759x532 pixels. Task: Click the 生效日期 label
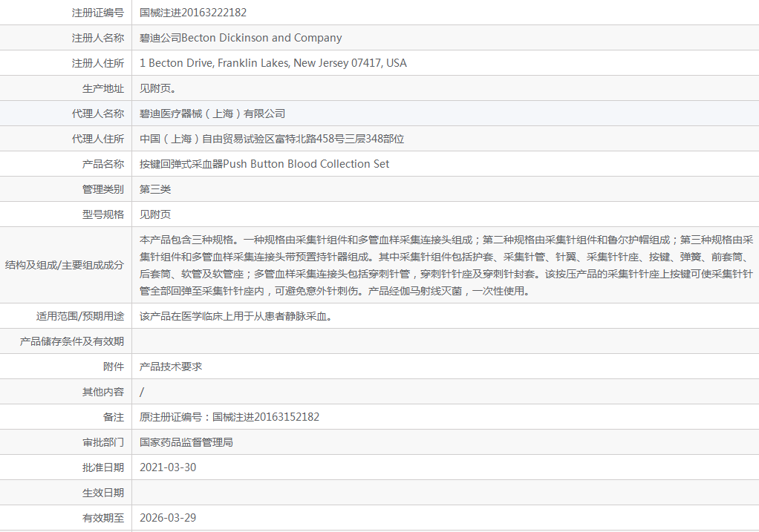click(x=103, y=493)
